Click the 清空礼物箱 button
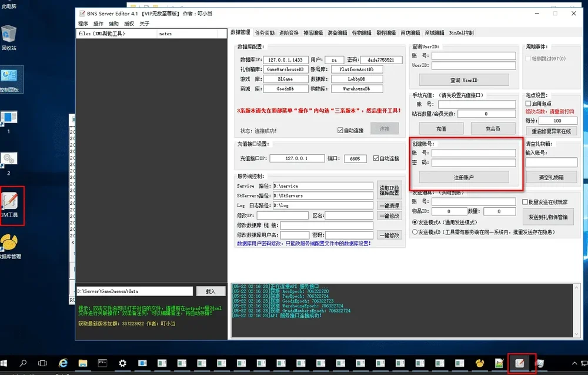The height and width of the screenshot is (375, 588). point(552,177)
